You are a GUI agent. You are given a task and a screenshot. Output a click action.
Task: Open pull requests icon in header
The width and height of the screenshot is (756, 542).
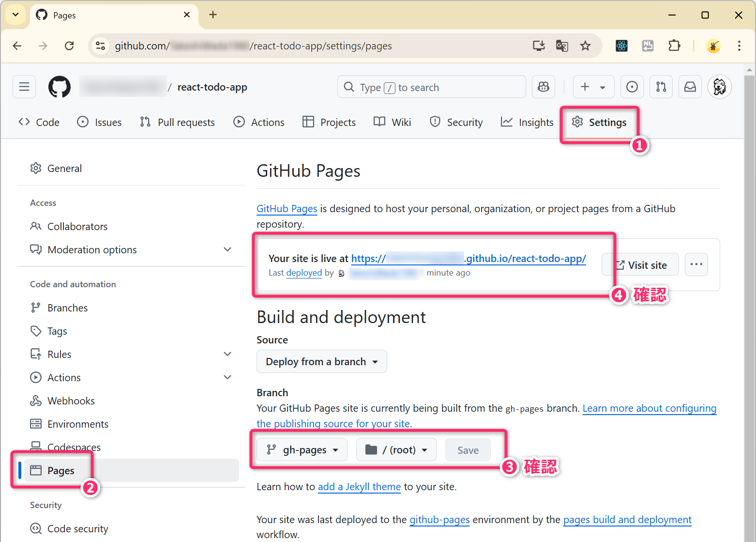[x=661, y=87]
